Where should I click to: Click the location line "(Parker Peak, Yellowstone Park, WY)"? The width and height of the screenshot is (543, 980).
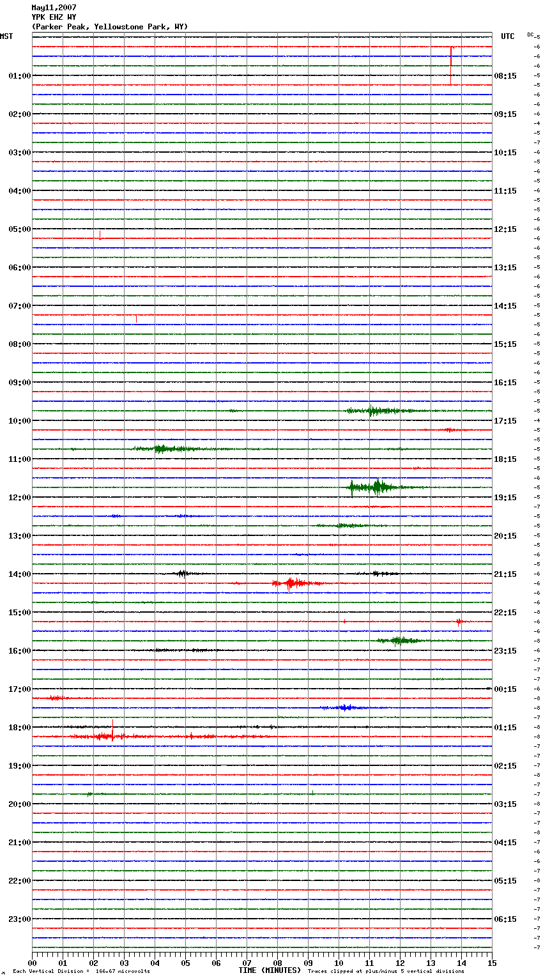point(109,27)
